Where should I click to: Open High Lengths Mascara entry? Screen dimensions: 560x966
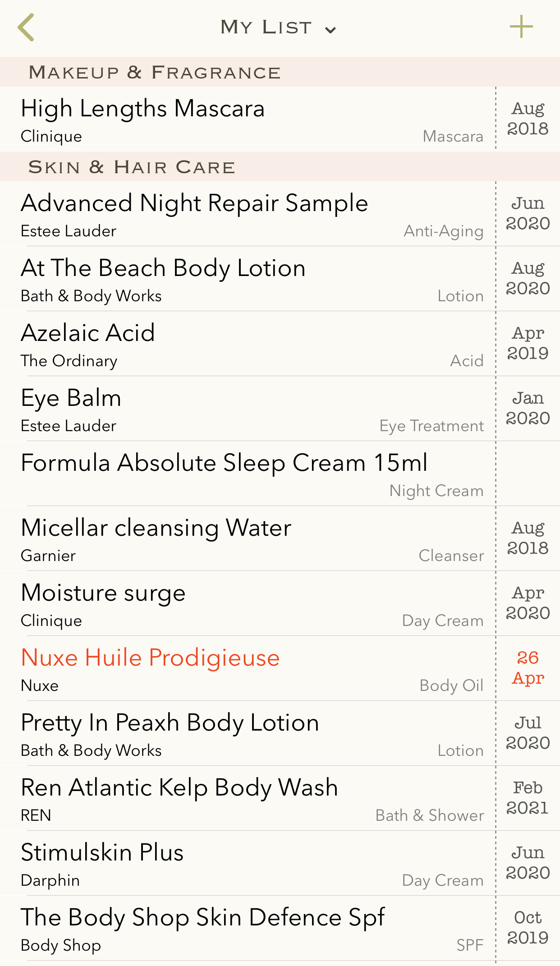pos(142,109)
